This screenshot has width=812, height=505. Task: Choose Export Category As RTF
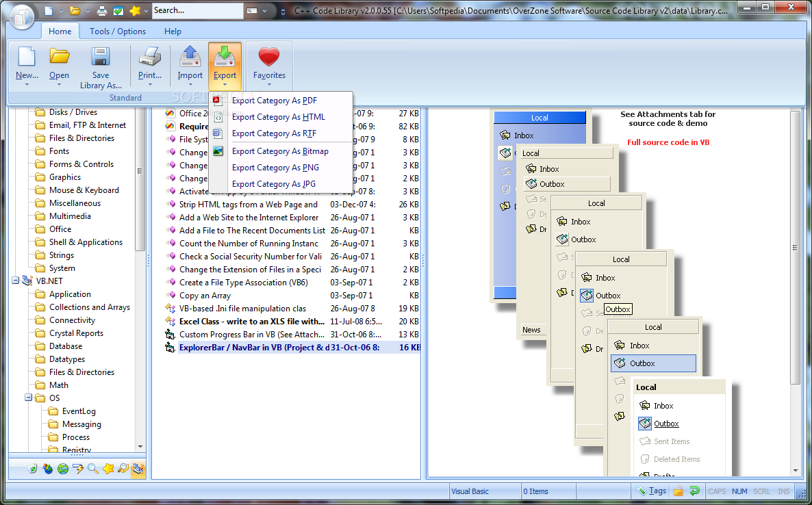pos(280,133)
